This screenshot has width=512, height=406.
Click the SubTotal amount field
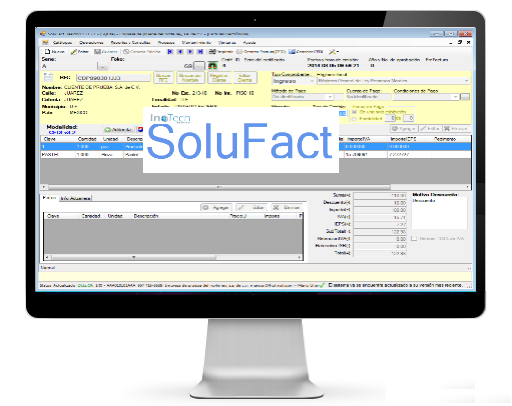click(380, 231)
